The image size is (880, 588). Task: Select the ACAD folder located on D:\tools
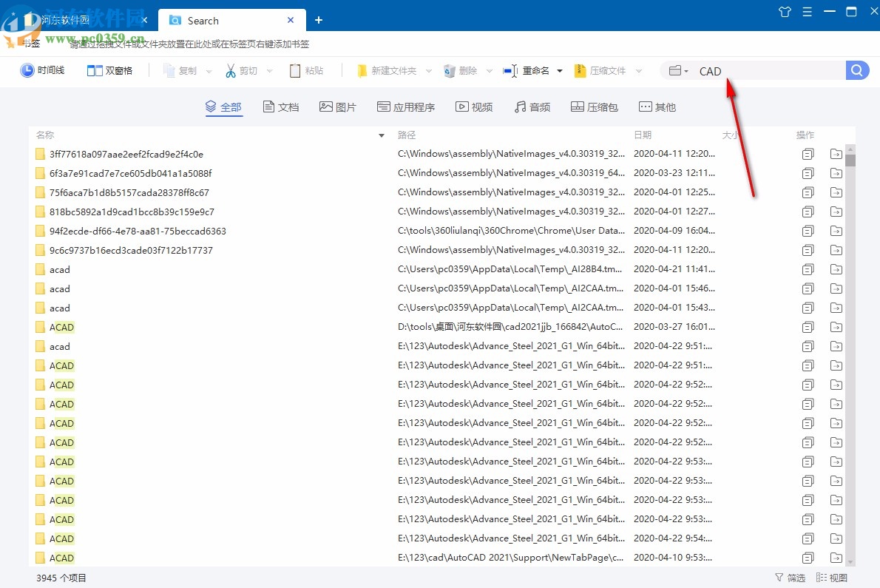[61, 327]
